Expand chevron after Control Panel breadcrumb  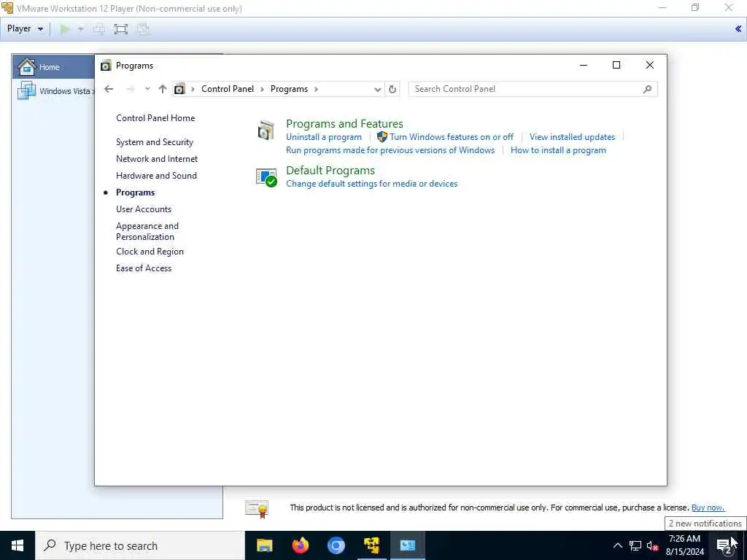tap(262, 89)
